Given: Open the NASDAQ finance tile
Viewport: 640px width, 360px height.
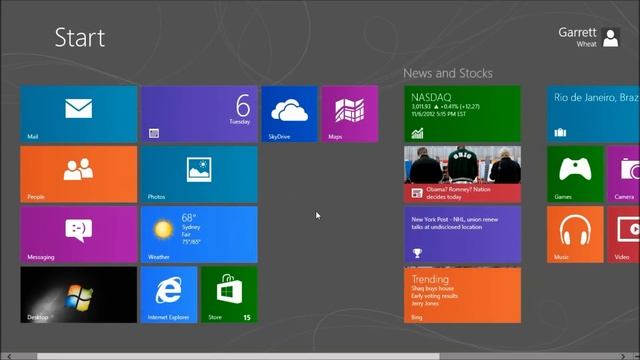Looking at the screenshot, I should tap(462, 114).
